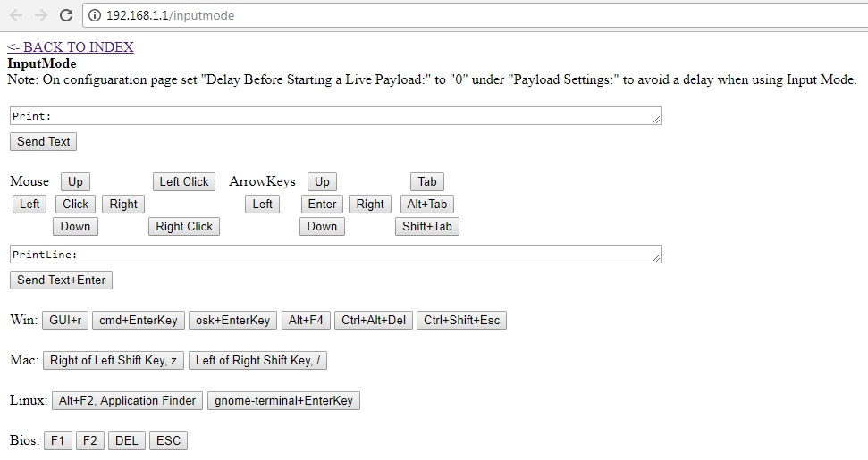Click the Send Text+Enter button
868x460 pixels.
tap(61, 280)
